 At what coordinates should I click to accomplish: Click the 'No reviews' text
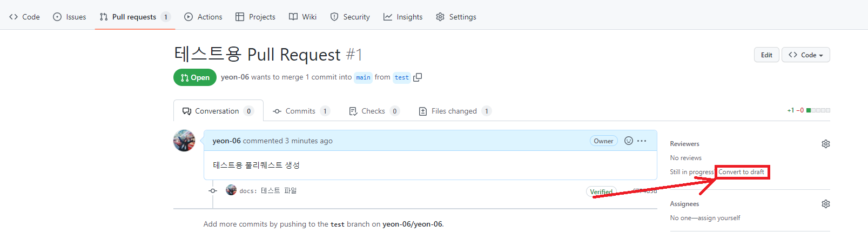pyautogui.click(x=685, y=158)
